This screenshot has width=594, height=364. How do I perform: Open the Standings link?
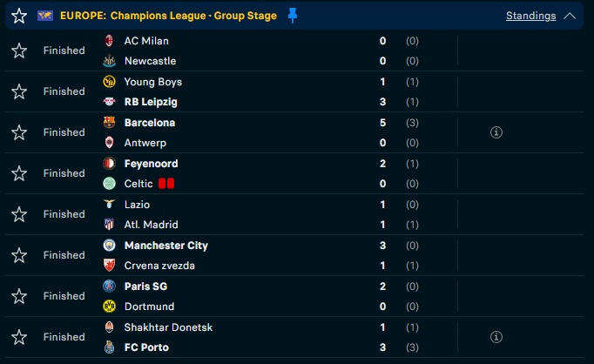(530, 16)
